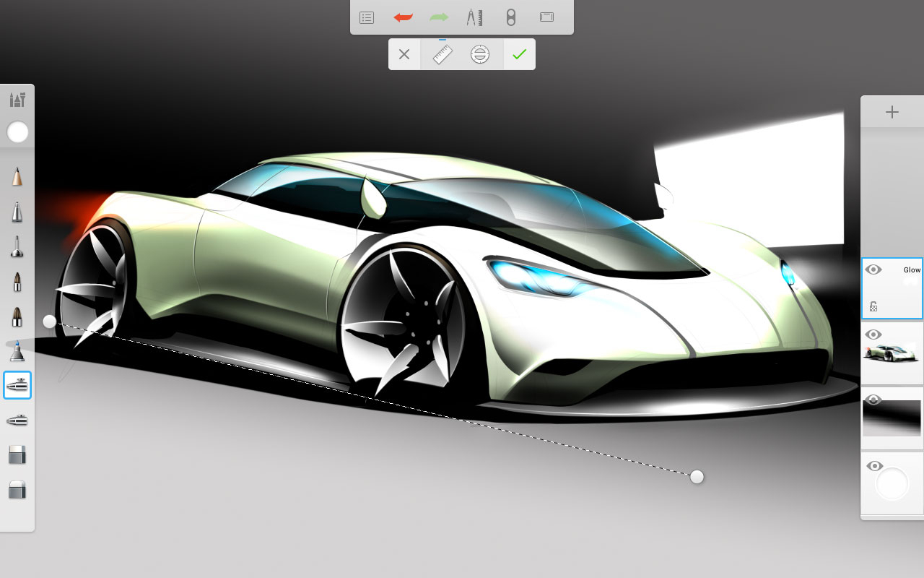Open the brush library panel
This screenshot has width=924, height=578.
click(17, 100)
